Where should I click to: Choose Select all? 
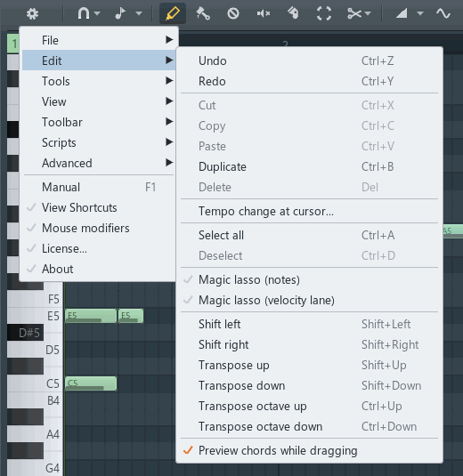point(309,235)
